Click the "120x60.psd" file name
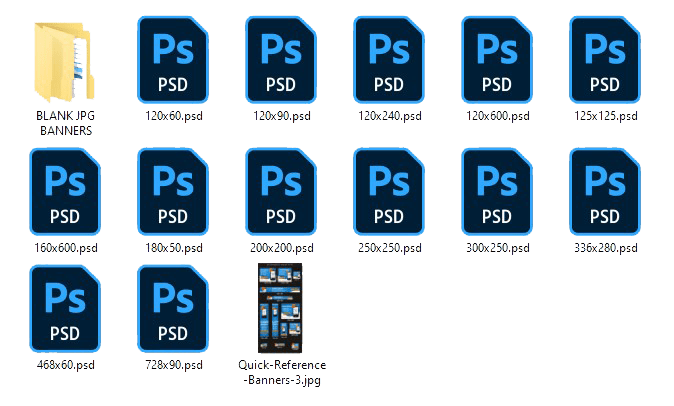This screenshot has height=406, width=674. [174, 116]
